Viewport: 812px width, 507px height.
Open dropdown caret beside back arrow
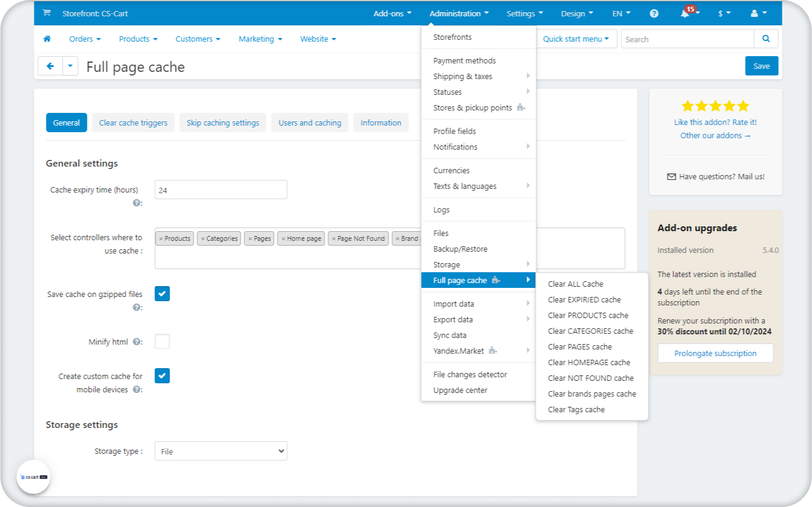(x=71, y=66)
